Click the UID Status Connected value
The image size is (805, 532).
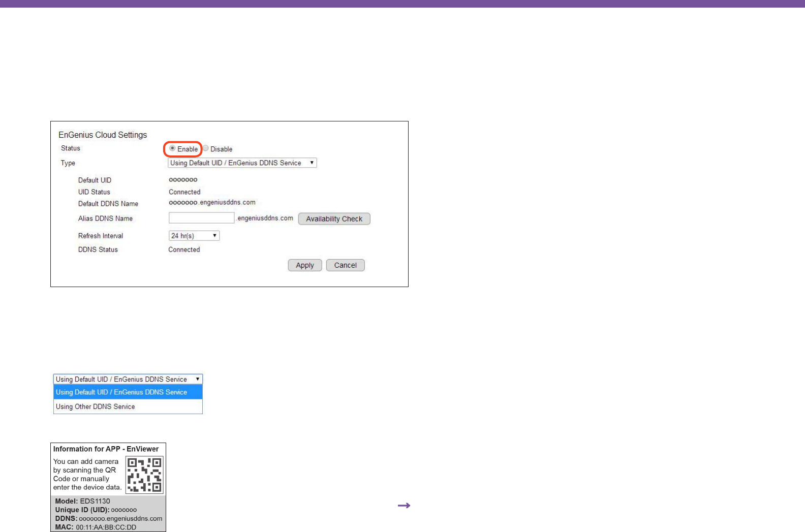pos(184,192)
